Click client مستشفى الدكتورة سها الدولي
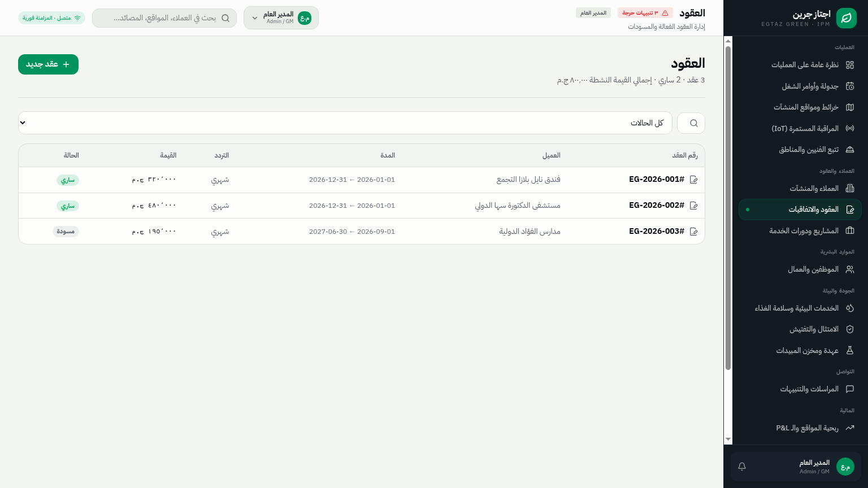The height and width of the screenshot is (488, 868). tap(518, 206)
